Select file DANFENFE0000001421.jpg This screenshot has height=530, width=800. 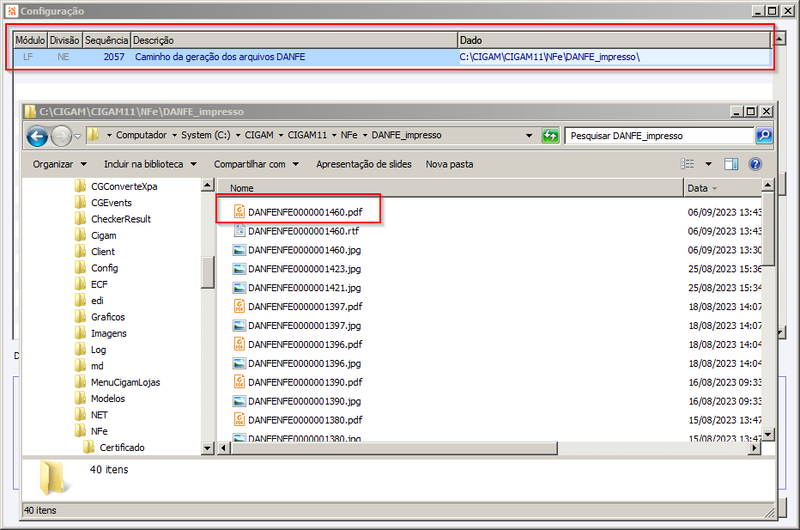(x=297, y=288)
